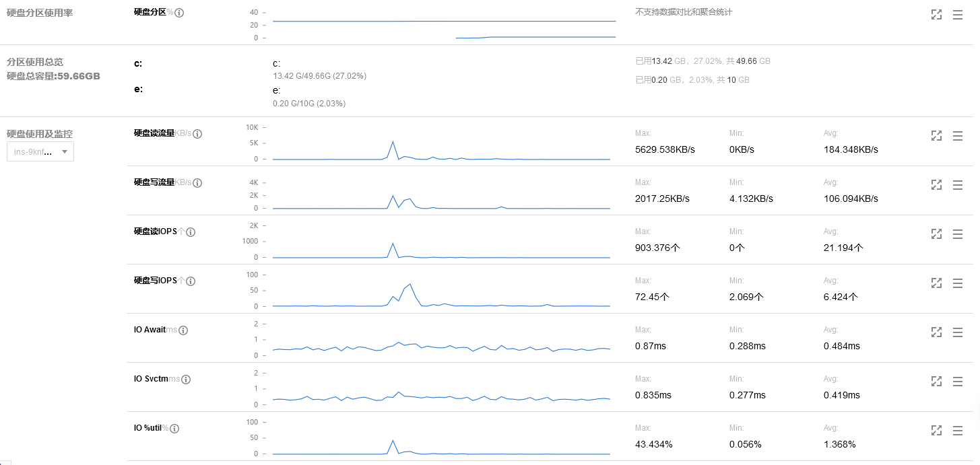The width and height of the screenshot is (980, 465).
Task: Expand the 硬盘分区 chart to fullscreen
Action: pyautogui.click(x=936, y=15)
